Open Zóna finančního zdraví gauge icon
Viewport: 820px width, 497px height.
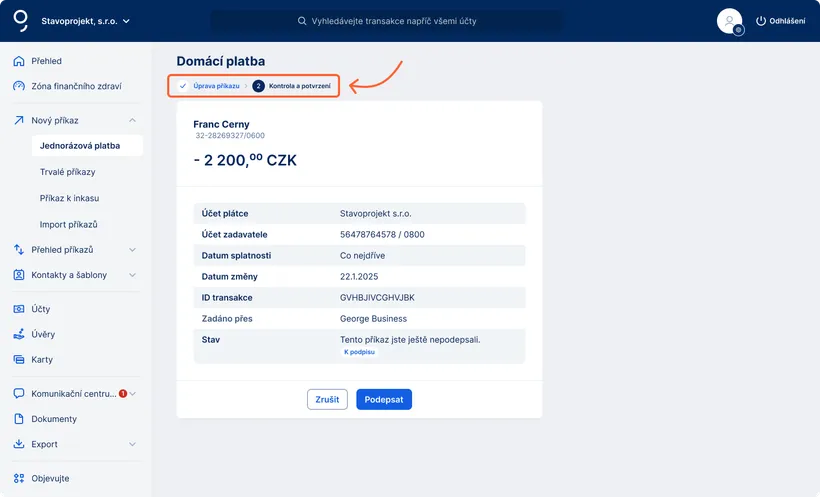18,86
